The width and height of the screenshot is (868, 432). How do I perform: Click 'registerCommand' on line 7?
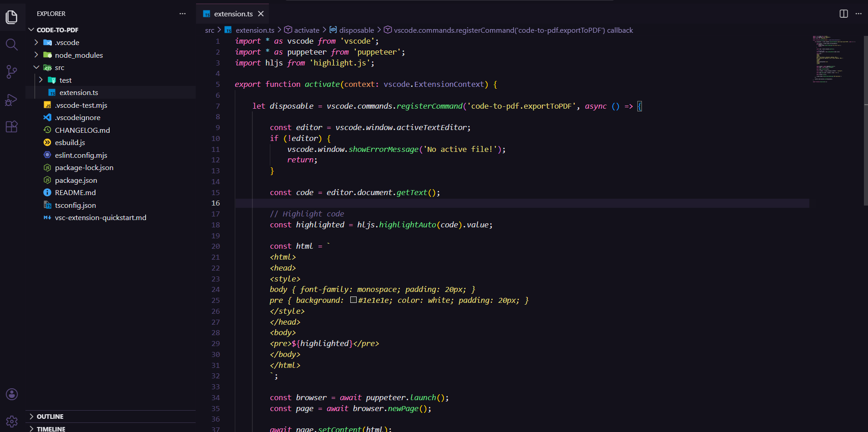(429, 106)
